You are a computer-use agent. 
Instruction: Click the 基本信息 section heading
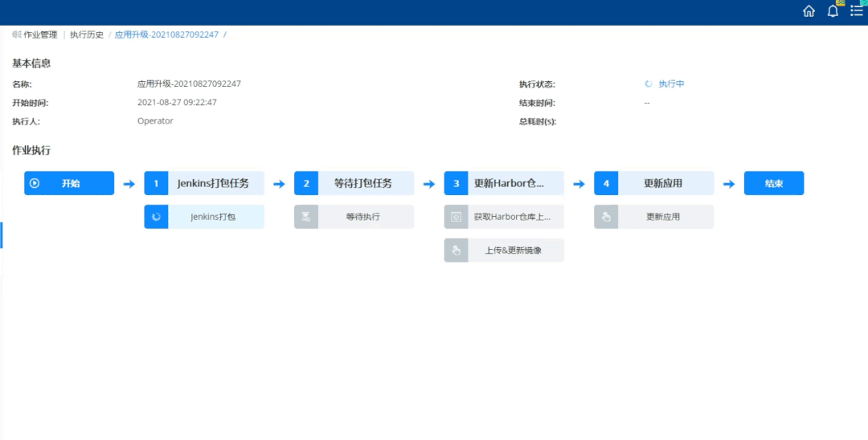[31, 63]
